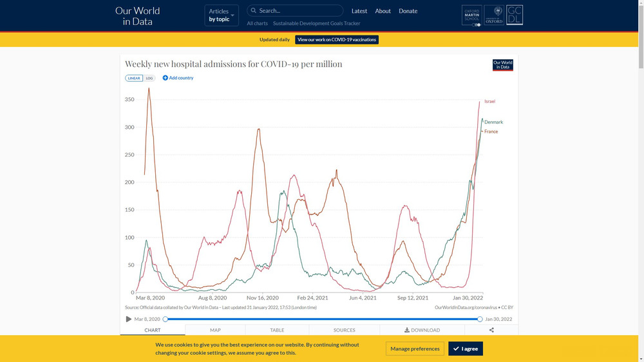This screenshot has height=362, width=644.
Task: Open the DOWNLOAD tab
Action: pos(422,330)
